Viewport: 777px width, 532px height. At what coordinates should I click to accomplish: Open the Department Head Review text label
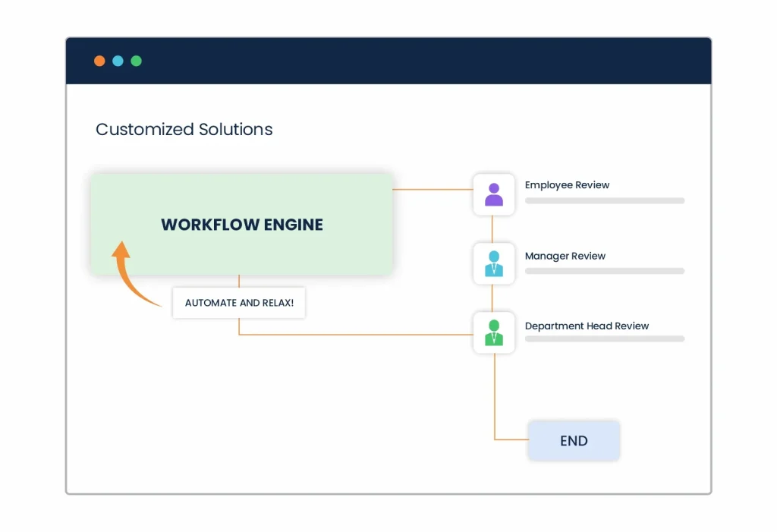587,326
